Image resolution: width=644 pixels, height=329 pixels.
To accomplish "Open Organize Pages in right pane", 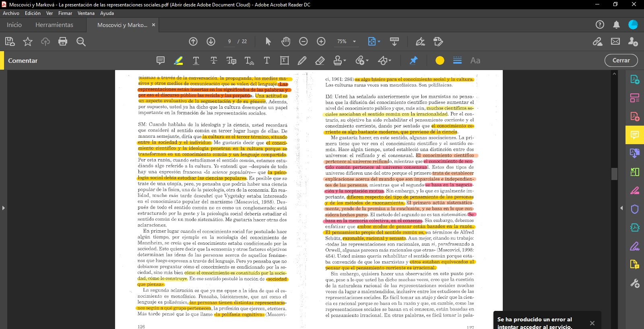I will point(635,98).
